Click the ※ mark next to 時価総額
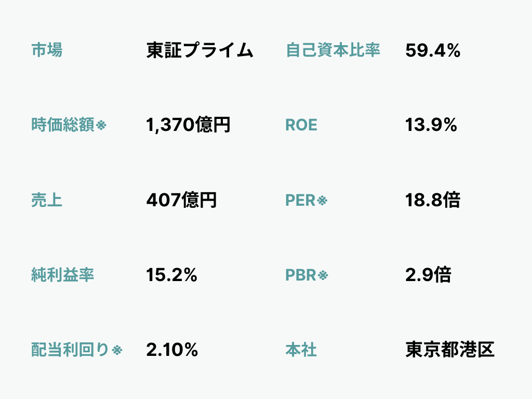Viewport: 532px width, 399px height. coord(101,125)
